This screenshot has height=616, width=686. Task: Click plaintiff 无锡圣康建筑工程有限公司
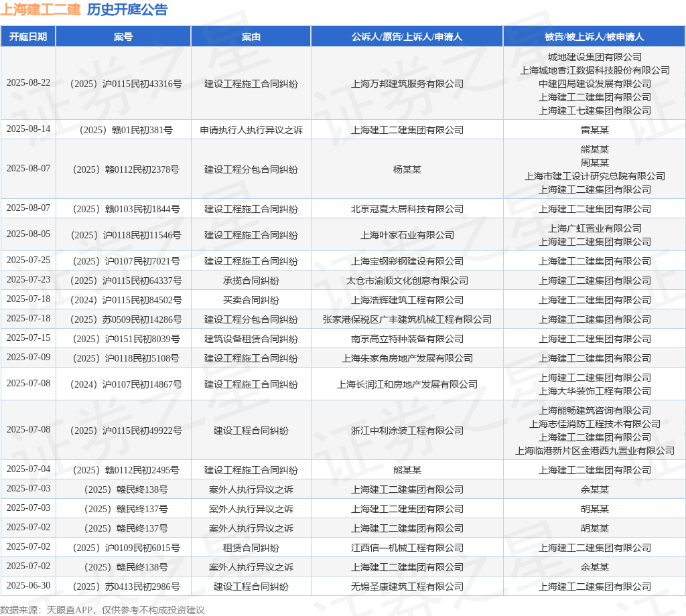(407, 587)
